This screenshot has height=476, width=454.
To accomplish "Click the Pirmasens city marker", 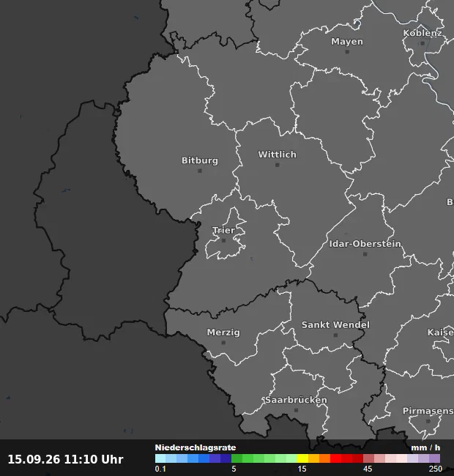I will [x=428, y=421].
